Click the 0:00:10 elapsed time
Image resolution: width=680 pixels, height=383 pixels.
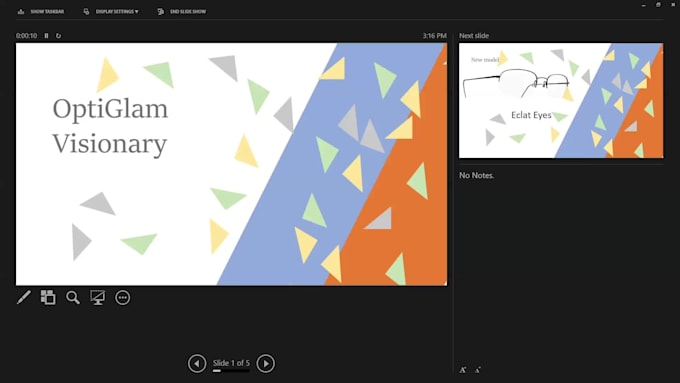tap(26, 36)
